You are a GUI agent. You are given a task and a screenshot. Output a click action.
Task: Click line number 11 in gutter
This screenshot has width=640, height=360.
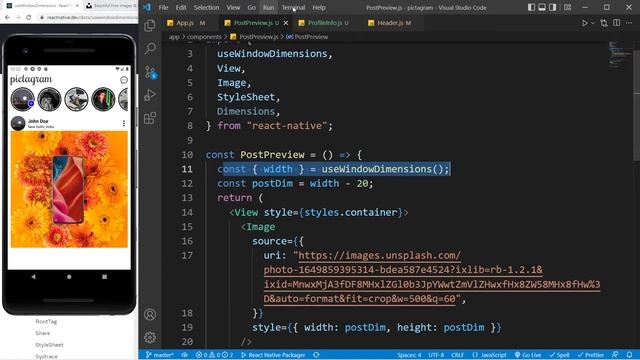pos(187,169)
